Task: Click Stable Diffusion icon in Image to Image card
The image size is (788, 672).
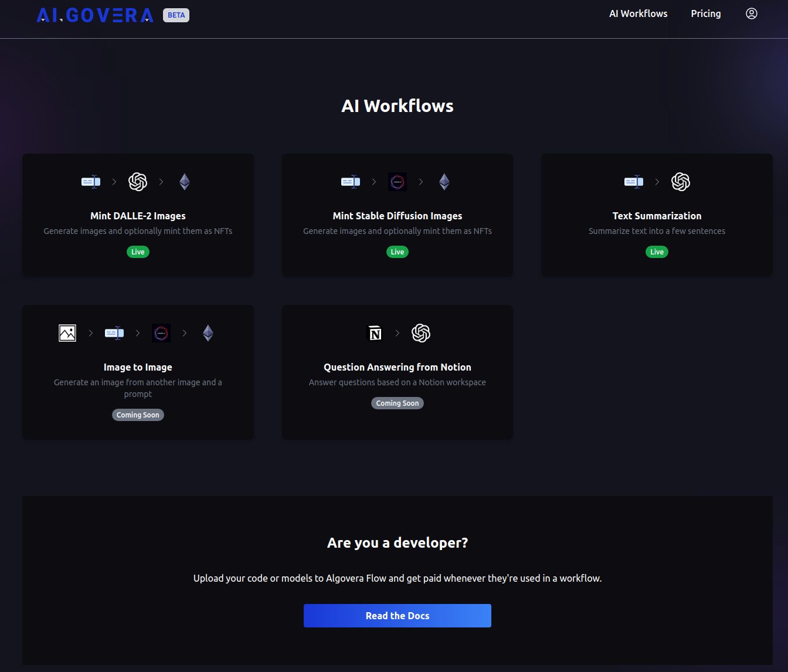Action: (161, 333)
